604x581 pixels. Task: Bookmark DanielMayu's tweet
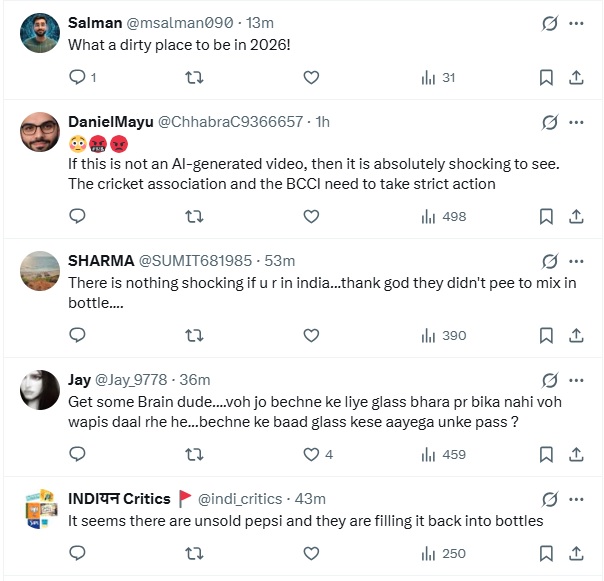click(546, 216)
